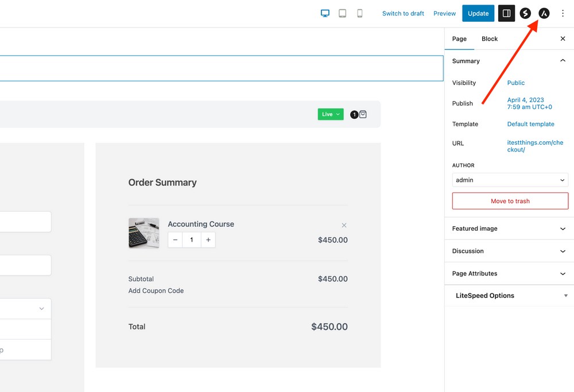This screenshot has width=574, height=392.
Task: Switch to mobile preview icon
Action: click(360, 13)
